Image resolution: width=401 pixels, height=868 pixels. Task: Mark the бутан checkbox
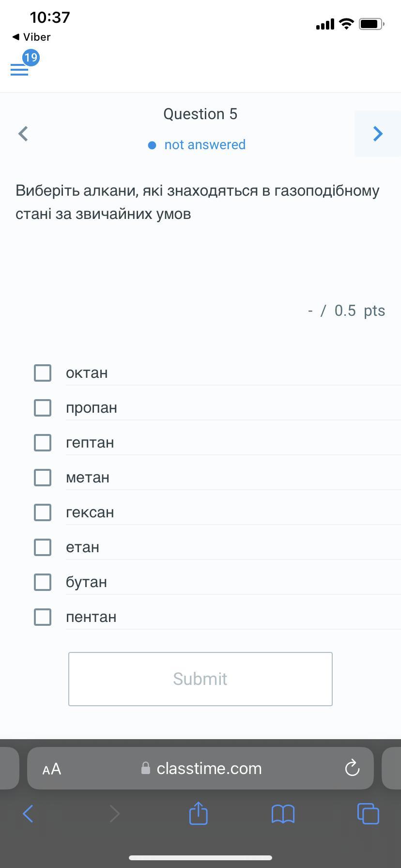point(43,582)
